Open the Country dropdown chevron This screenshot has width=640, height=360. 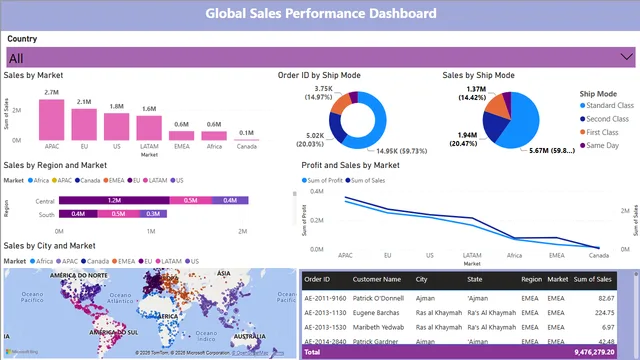(x=626, y=57)
